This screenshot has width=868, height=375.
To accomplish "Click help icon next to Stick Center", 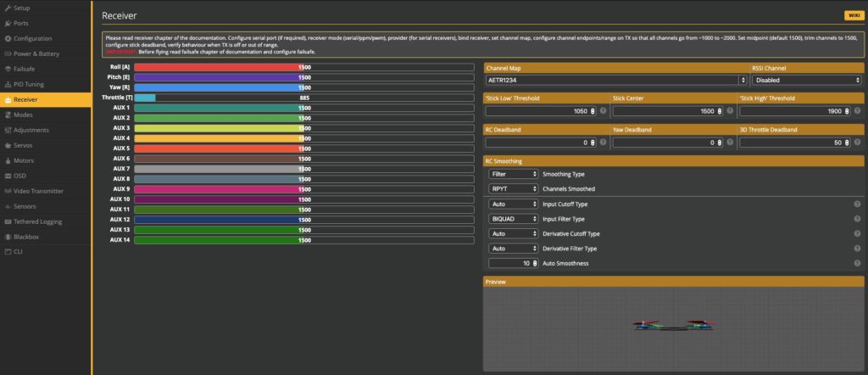I will [730, 110].
